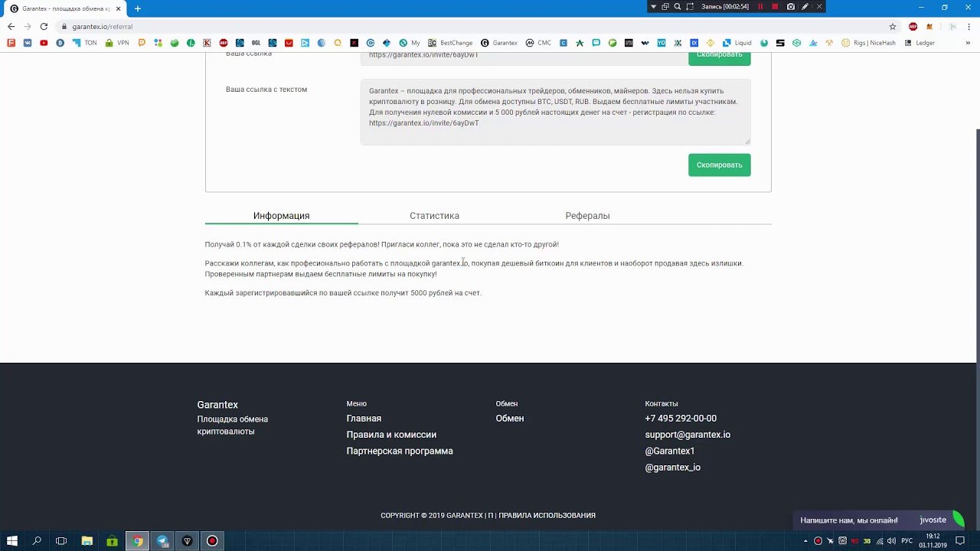
Task: Open the TON bookmark
Action: click(86, 43)
